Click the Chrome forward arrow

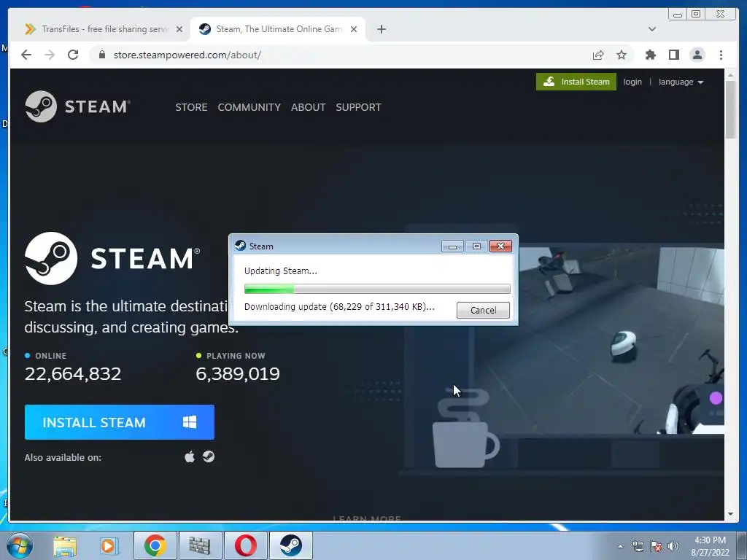pyautogui.click(x=50, y=55)
